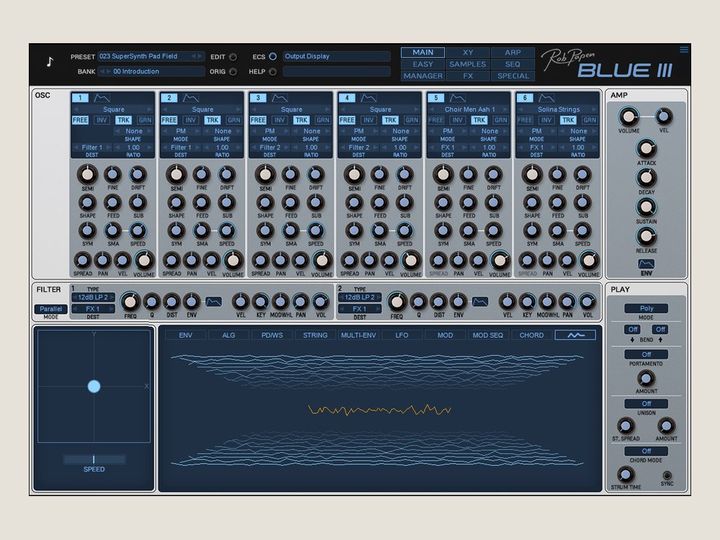Open the preset selector 023 SuperSynth Pad Field
Viewport: 720px width, 540px height.
click(x=152, y=56)
